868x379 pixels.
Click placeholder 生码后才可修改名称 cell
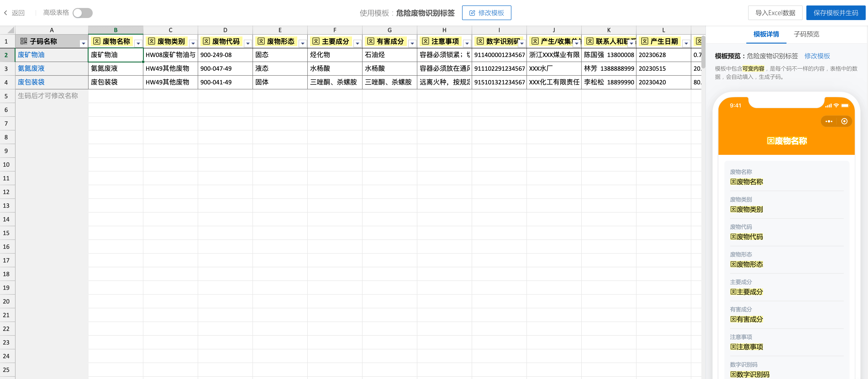pyautogui.click(x=52, y=96)
